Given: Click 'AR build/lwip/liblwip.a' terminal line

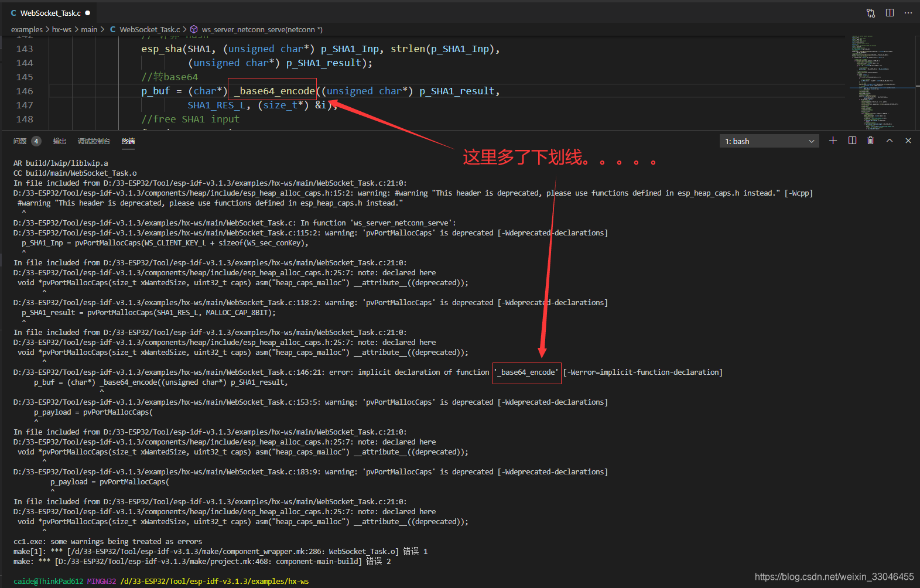Looking at the screenshot, I should click(61, 163).
